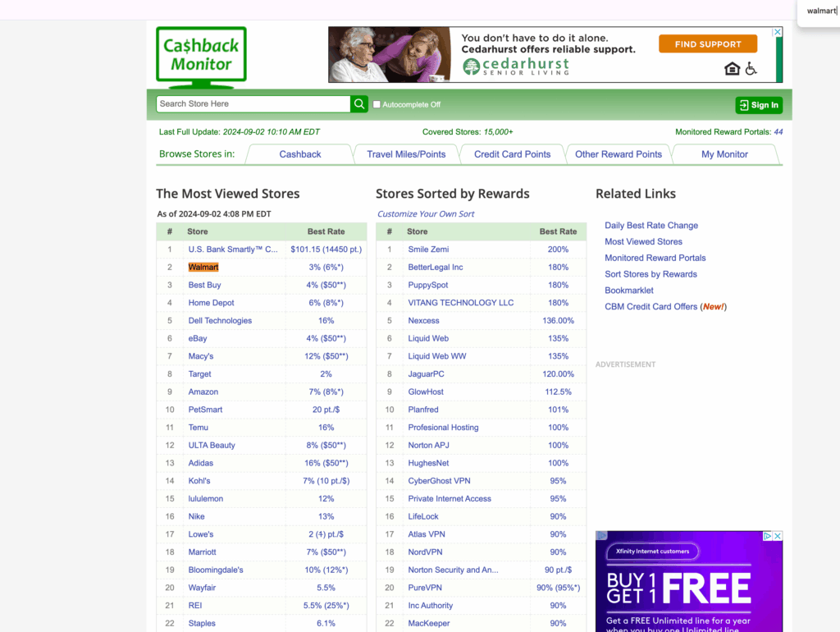Open the Smile Zemi store link
840x632 pixels.
point(428,250)
